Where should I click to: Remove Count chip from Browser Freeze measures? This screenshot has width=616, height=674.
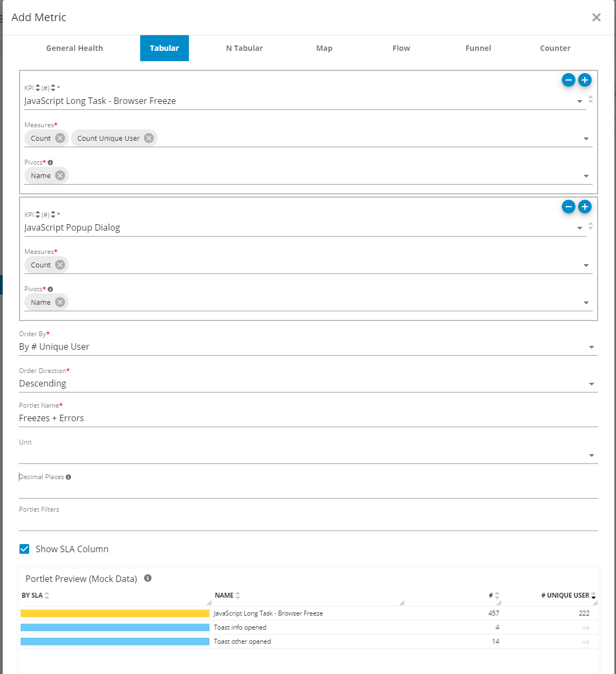60,138
